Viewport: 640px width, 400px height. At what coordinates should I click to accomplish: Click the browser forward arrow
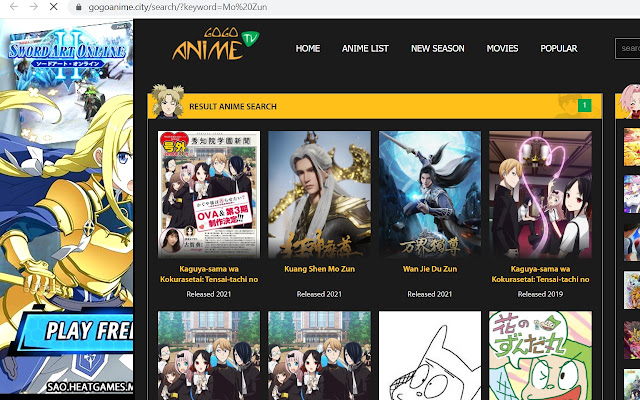(34, 7)
